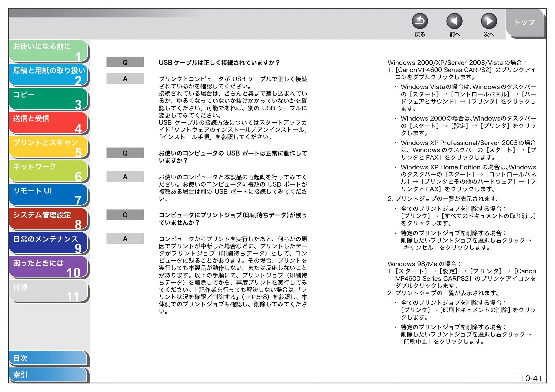Screen dimensions: 555x392
Task: Open chapter 2 原稿と用紙の取り扱い
Action: 49,75
